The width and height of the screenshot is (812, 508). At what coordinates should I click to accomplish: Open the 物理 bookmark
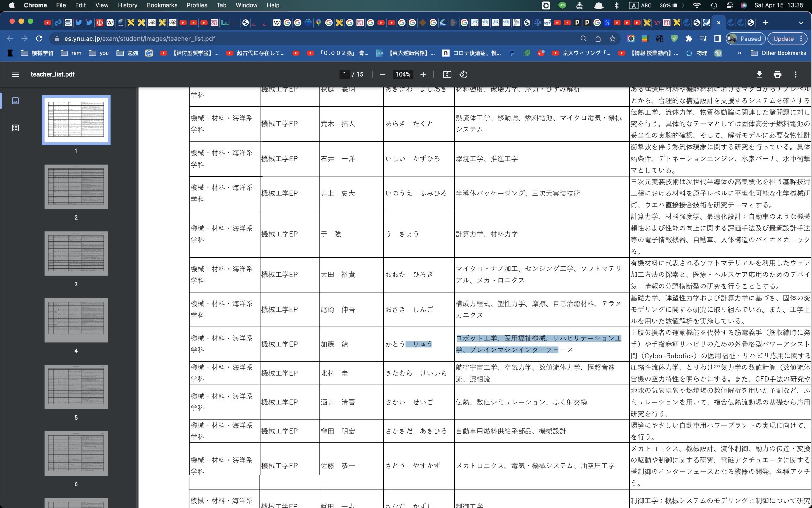tap(697, 53)
